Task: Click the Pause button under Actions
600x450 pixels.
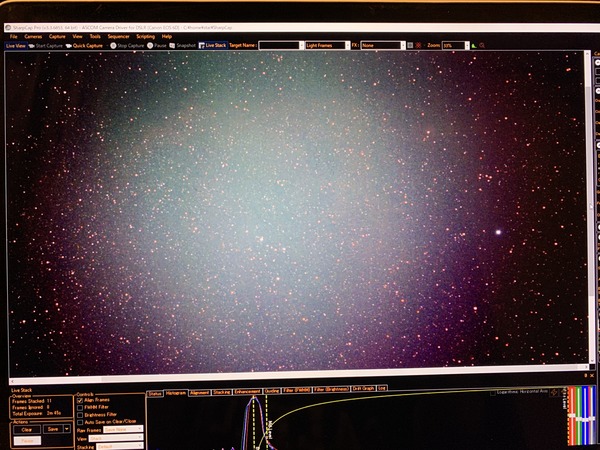Action: pyautogui.click(x=27, y=440)
